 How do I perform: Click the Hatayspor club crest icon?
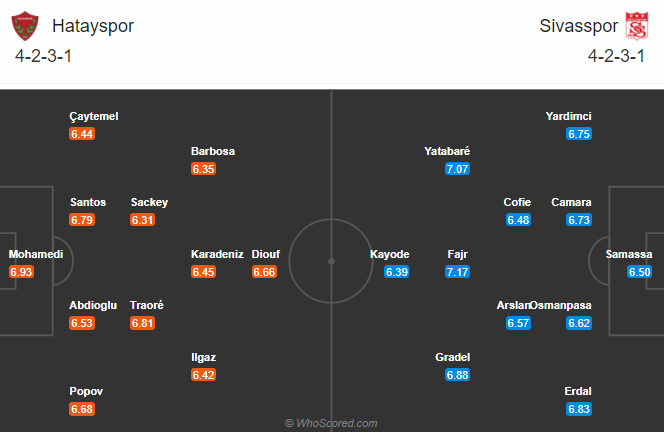(x=25, y=26)
